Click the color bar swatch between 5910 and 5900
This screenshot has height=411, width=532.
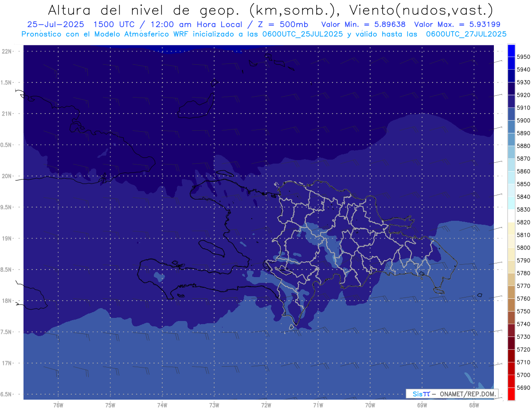(511, 114)
